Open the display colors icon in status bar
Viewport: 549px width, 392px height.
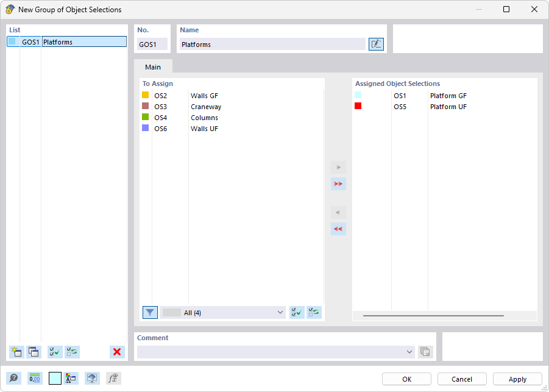click(71, 378)
